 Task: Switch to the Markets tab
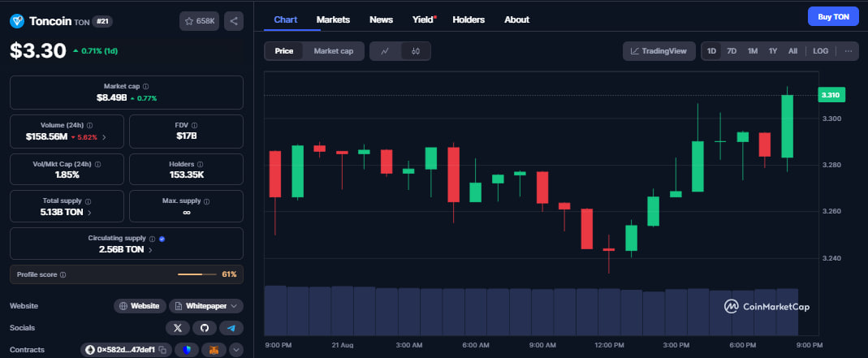pos(333,19)
